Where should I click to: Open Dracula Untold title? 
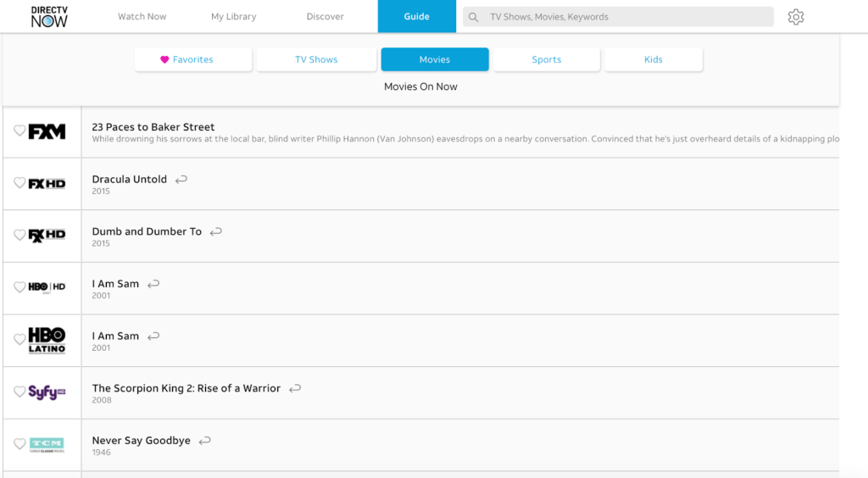[x=130, y=180]
